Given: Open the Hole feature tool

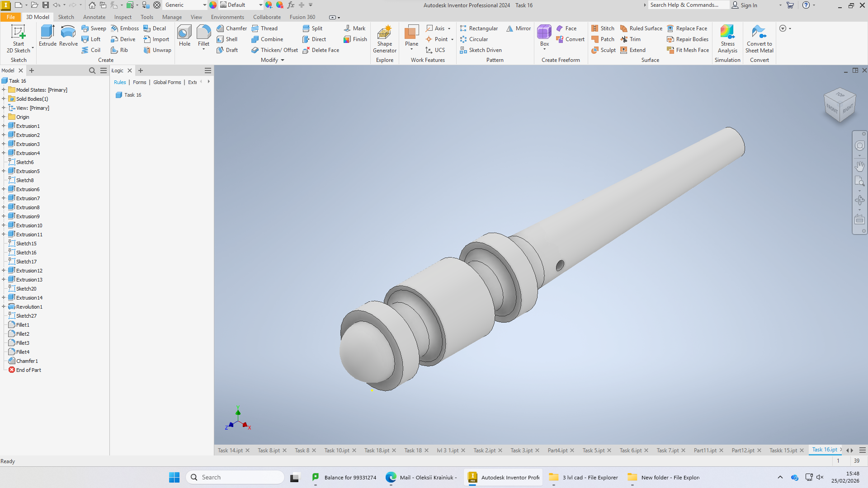Looking at the screenshot, I should coord(184,36).
